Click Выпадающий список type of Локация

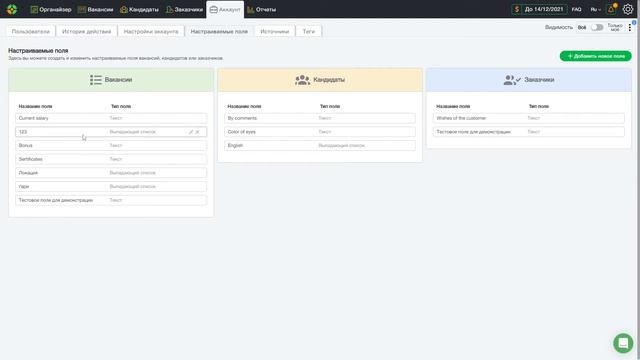133,173
